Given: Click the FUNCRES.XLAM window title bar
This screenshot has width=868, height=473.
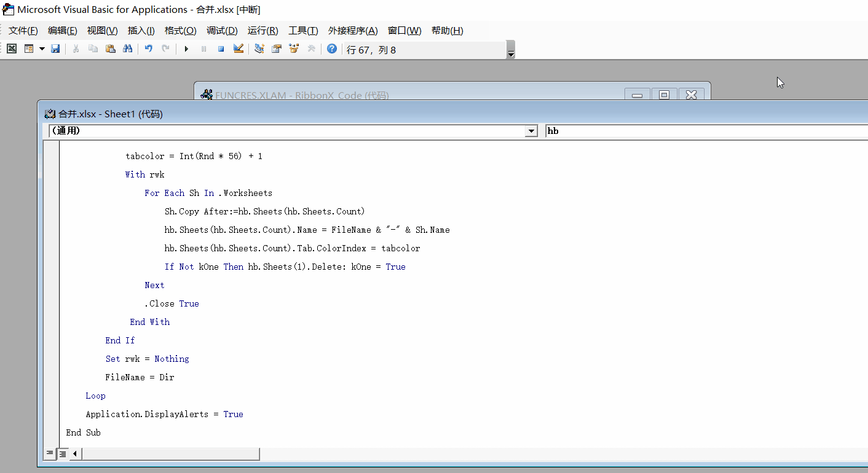Looking at the screenshot, I should (452, 92).
